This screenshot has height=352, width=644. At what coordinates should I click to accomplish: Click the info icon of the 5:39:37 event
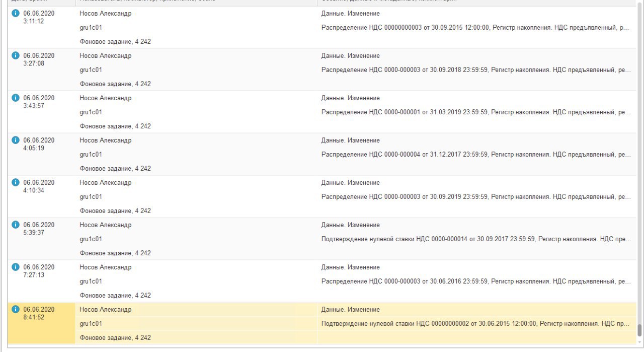15,225
